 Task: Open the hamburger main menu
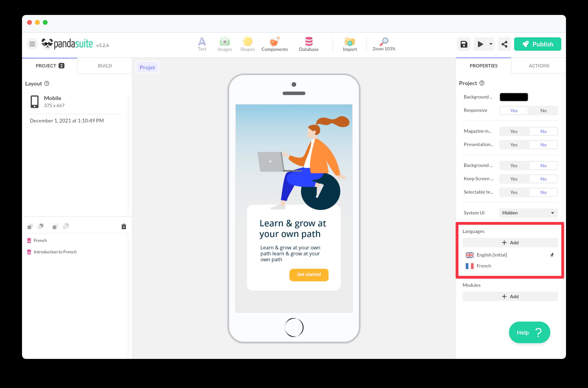32,44
